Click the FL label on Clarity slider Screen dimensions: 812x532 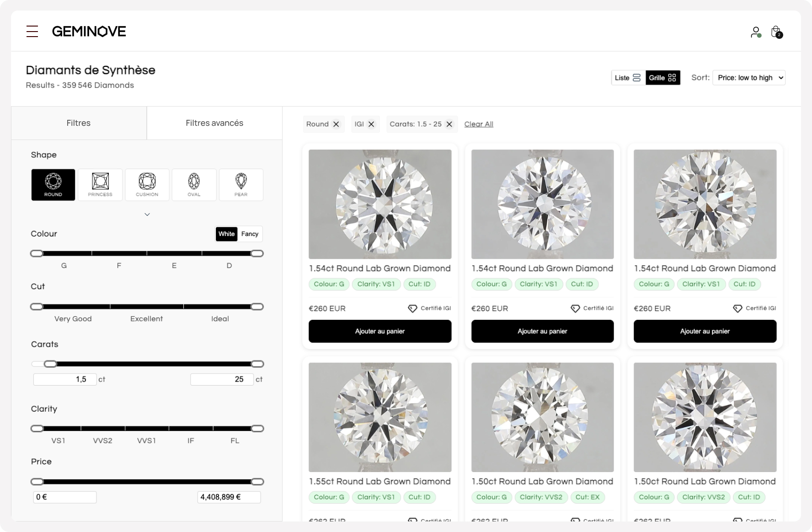coord(235,441)
